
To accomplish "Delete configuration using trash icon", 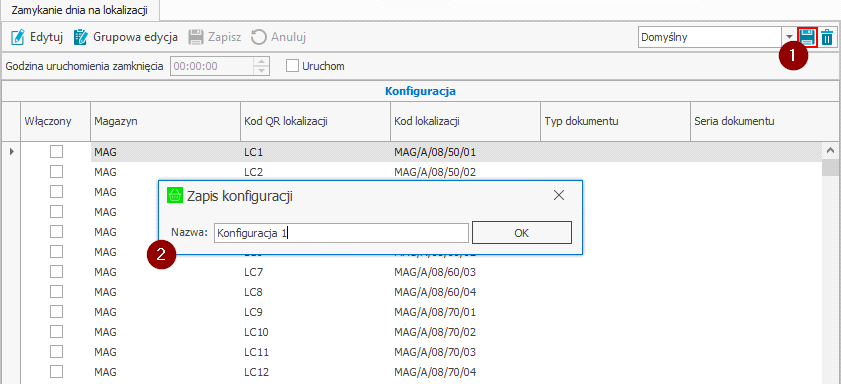I will point(828,37).
